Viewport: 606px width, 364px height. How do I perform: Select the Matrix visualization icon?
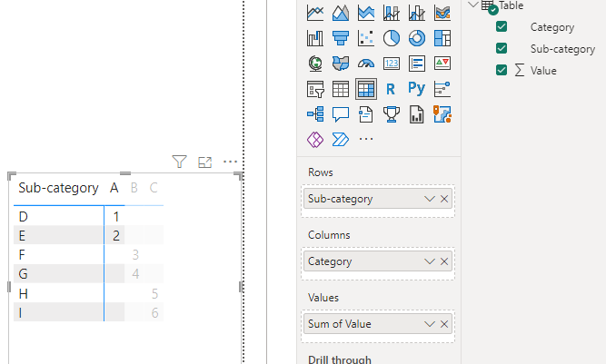coord(365,89)
